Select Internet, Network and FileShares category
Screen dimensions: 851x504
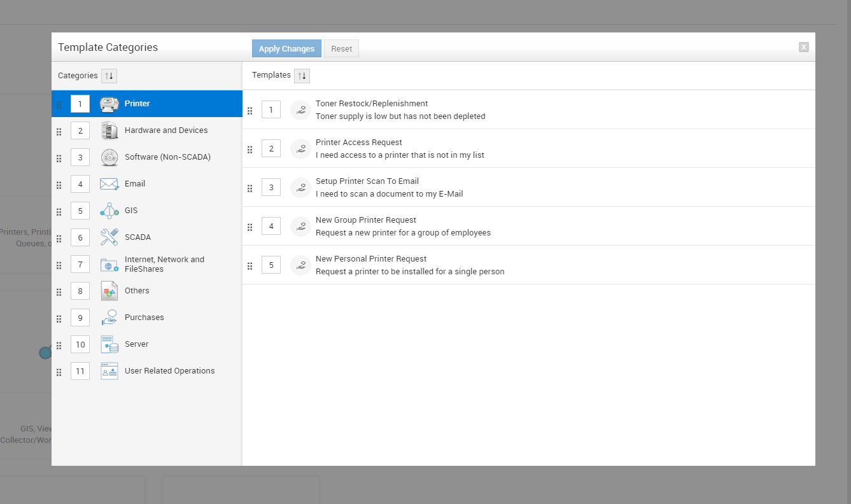(146, 264)
